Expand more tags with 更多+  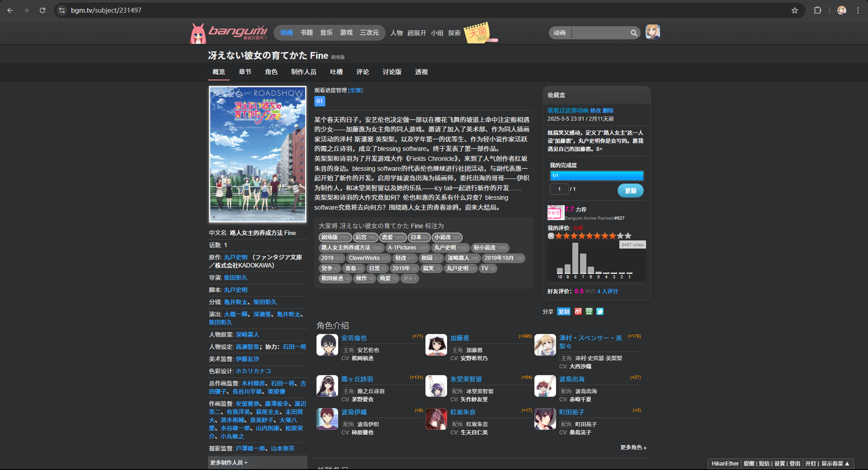(410, 278)
